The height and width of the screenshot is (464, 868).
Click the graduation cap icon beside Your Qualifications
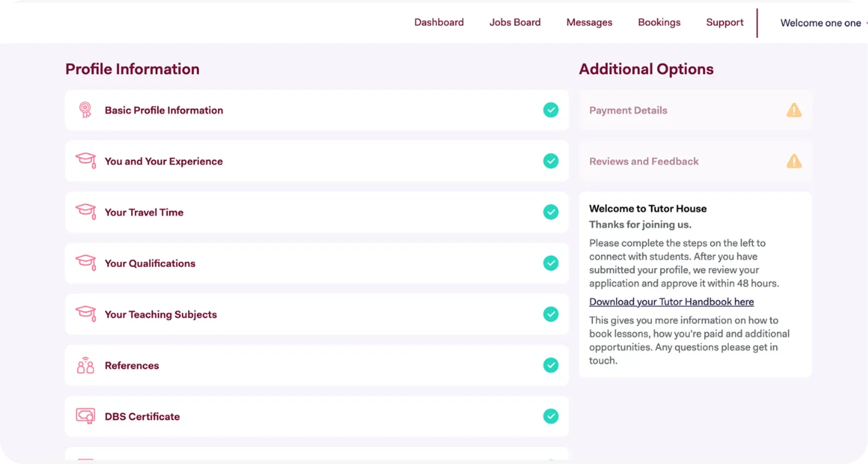coord(86,262)
